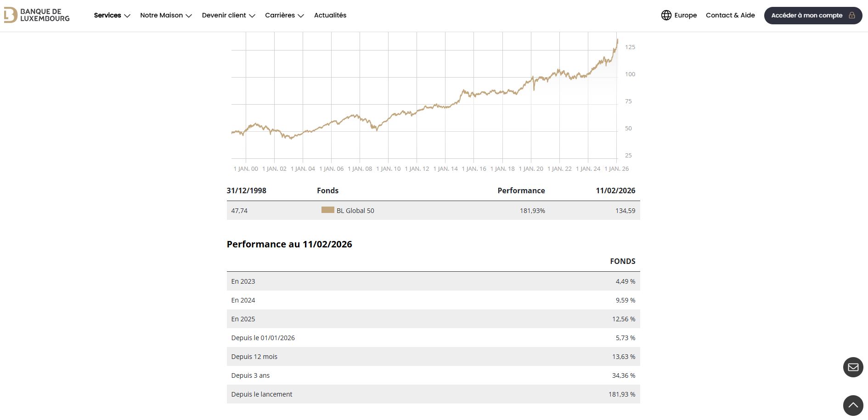Click the BL Global 50 legend color swatch

click(328, 210)
